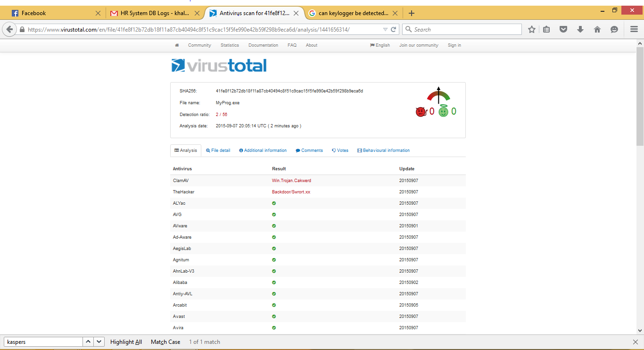Go to browser home page icon
Screen dimensions: 644x350
click(x=597, y=29)
